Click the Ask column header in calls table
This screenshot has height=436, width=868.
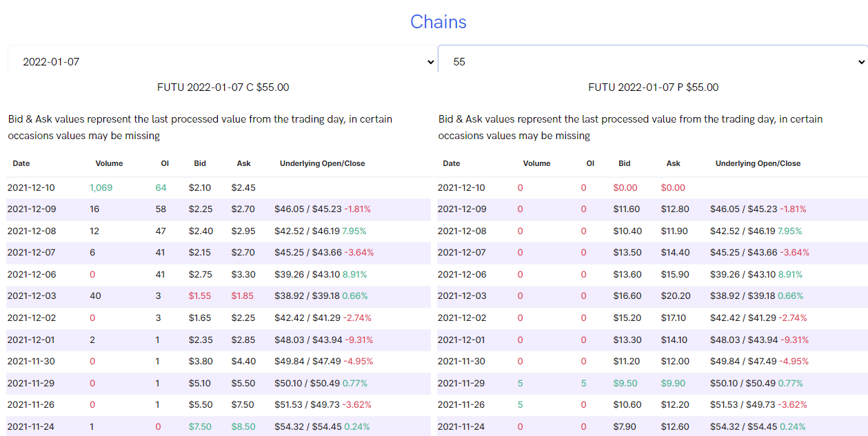click(x=243, y=163)
